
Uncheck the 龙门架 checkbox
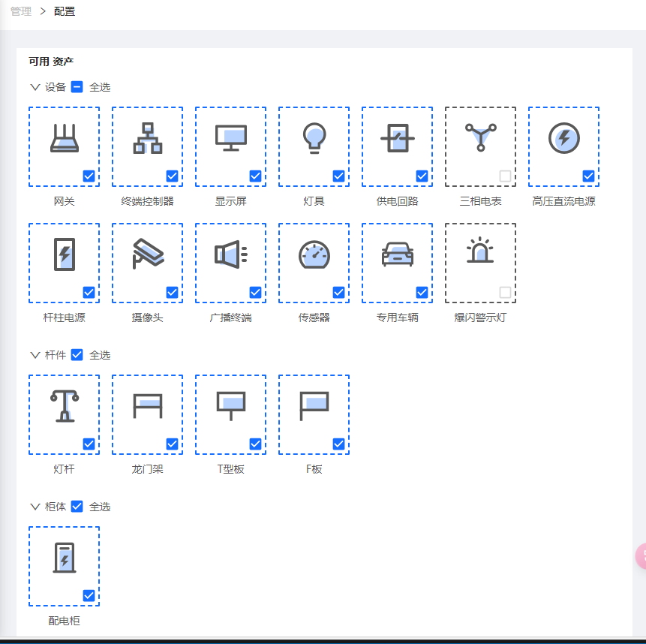coord(173,444)
